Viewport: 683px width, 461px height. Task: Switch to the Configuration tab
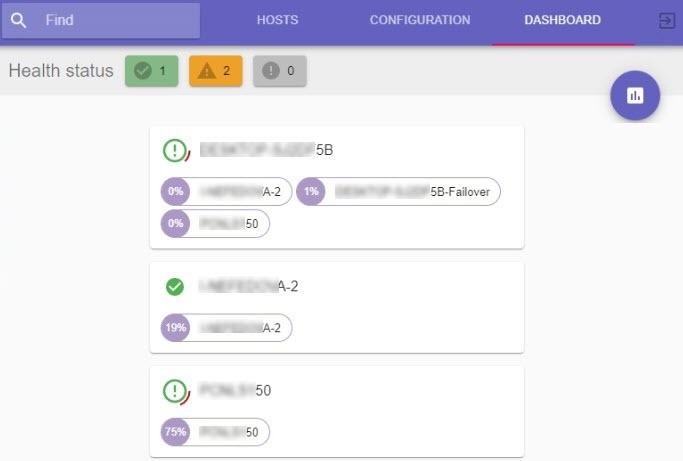(x=419, y=20)
